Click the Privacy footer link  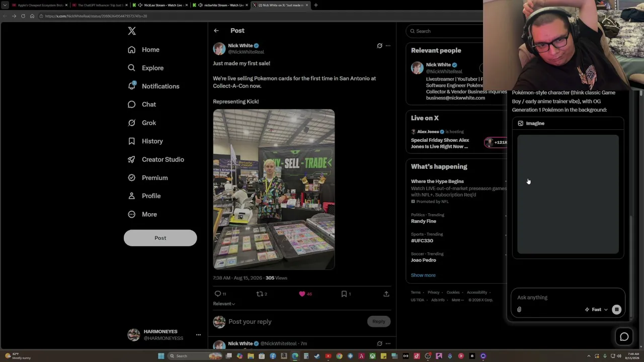click(434, 293)
